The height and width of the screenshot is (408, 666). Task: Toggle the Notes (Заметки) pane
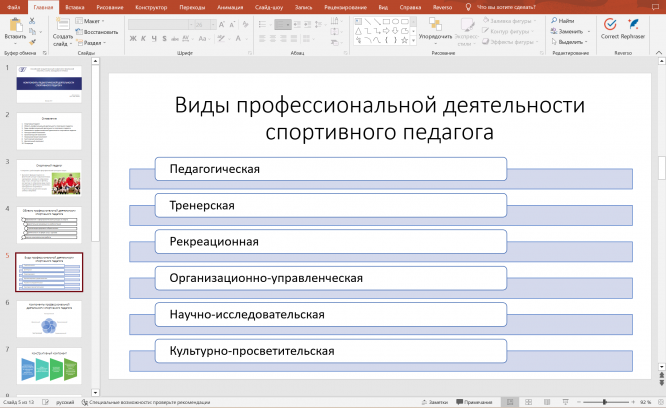(434, 401)
